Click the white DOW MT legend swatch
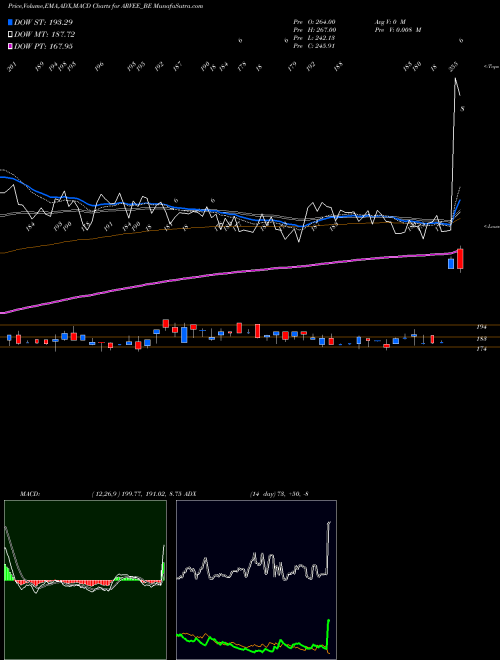The width and height of the screenshot is (500, 660). coord(10,34)
